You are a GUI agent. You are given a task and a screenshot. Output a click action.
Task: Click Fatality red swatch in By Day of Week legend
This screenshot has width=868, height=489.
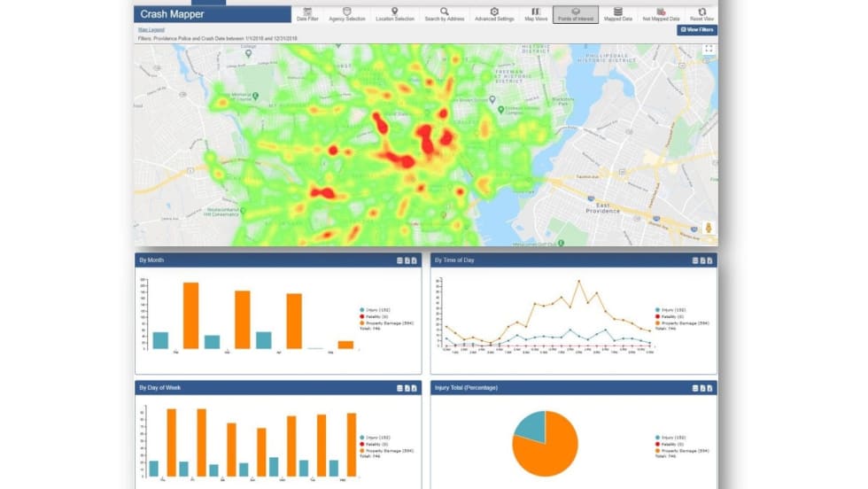click(x=362, y=444)
